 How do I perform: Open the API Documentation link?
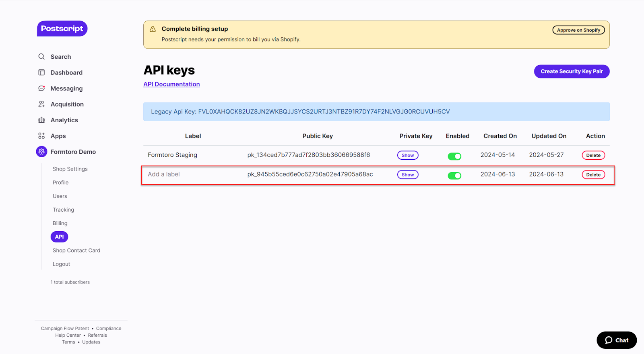click(171, 84)
